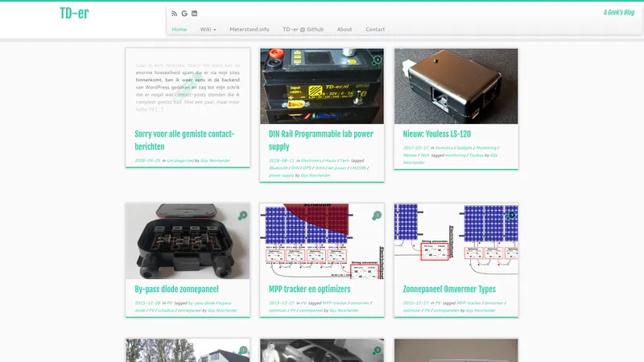Click the schaduw tag link
This screenshot has width=644, height=362.
(x=166, y=311)
